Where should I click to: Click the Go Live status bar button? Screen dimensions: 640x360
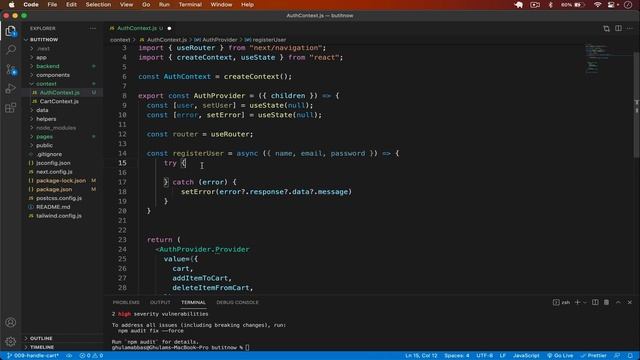tap(560, 356)
